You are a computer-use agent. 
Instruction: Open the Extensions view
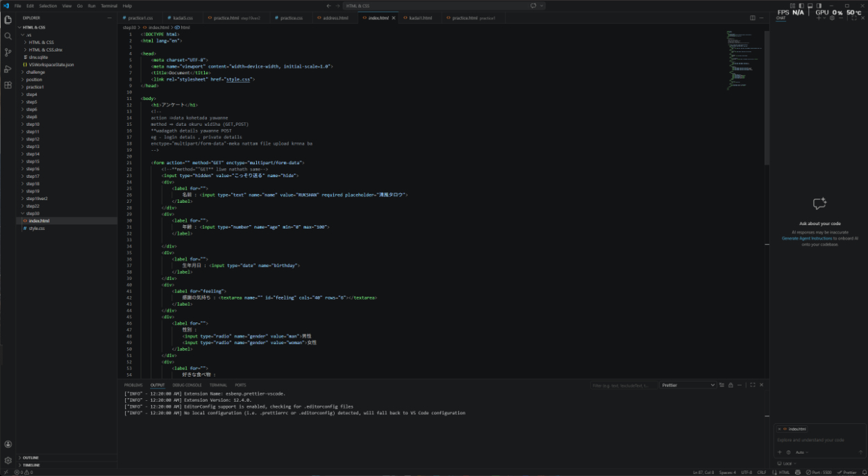click(8, 85)
